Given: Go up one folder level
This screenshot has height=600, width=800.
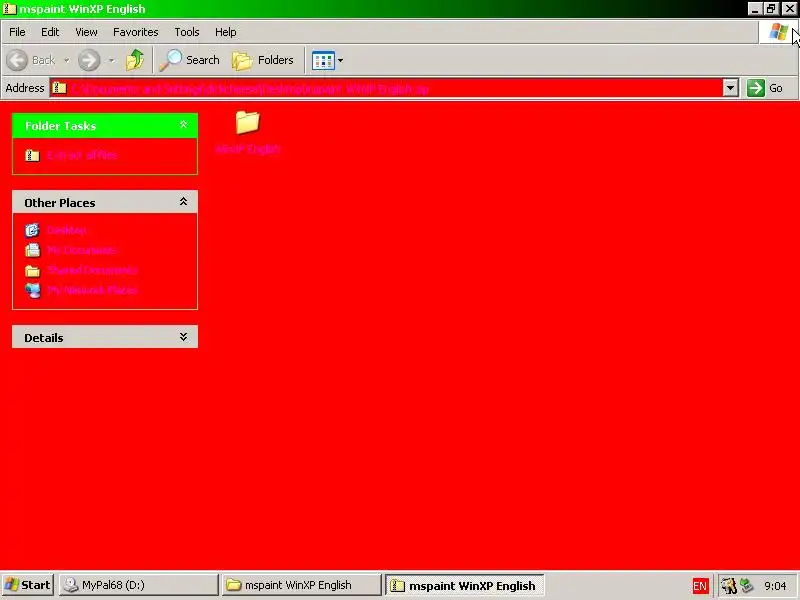Looking at the screenshot, I should (135, 60).
